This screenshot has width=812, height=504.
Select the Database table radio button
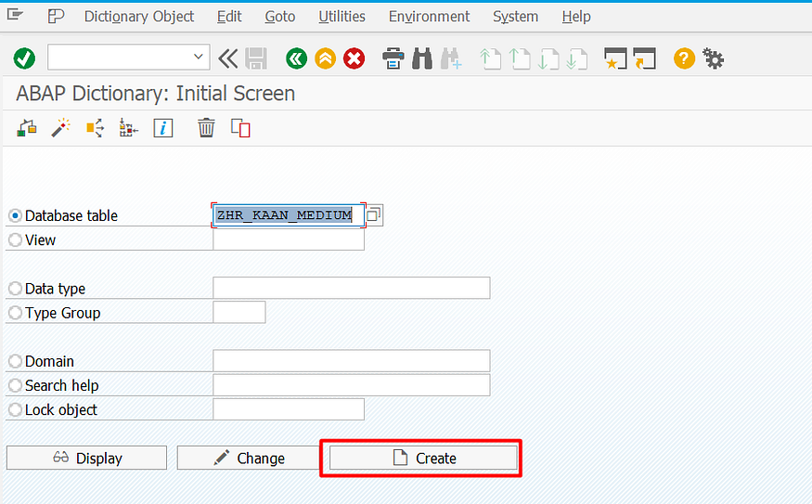click(15, 215)
